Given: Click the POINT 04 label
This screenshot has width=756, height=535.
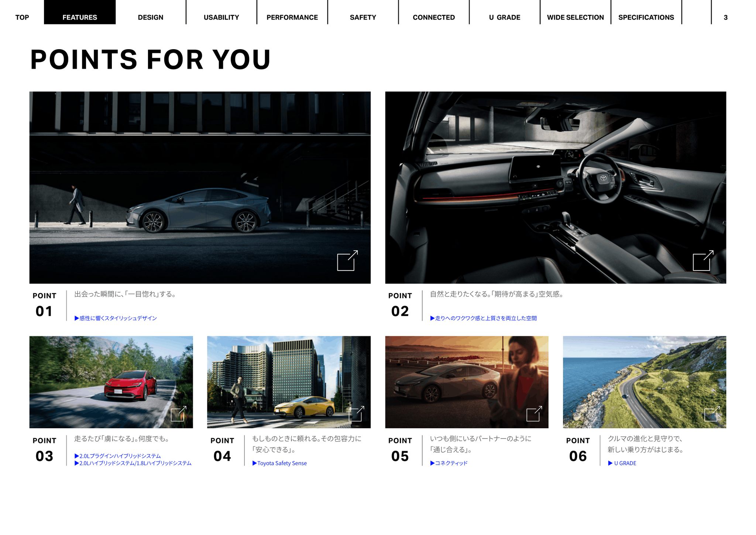Looking at the screenshot, I should [x=222, y=449].
